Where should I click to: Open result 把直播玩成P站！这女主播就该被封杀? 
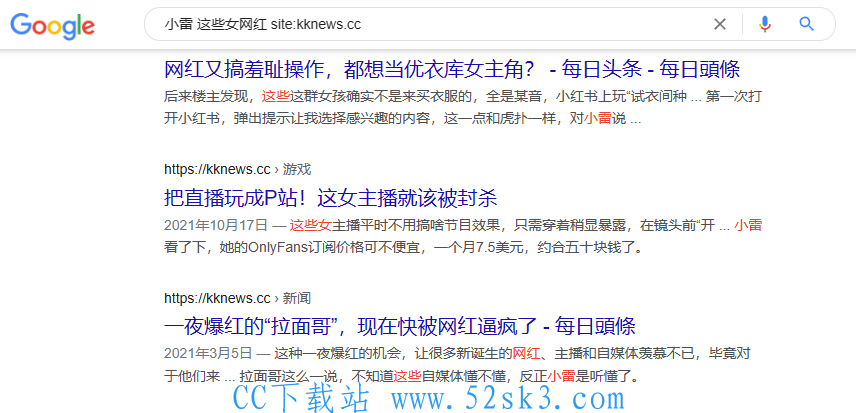[x=330, y=198]
